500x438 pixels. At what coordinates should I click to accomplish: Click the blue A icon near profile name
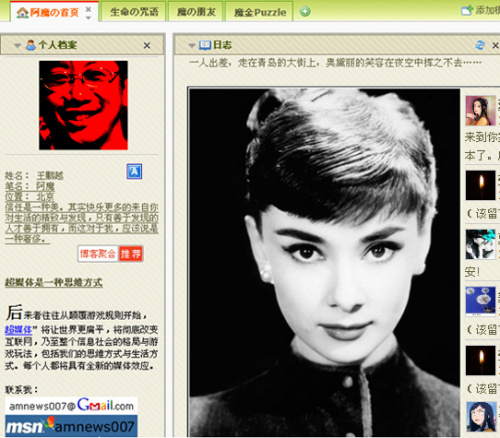point(134,171)
